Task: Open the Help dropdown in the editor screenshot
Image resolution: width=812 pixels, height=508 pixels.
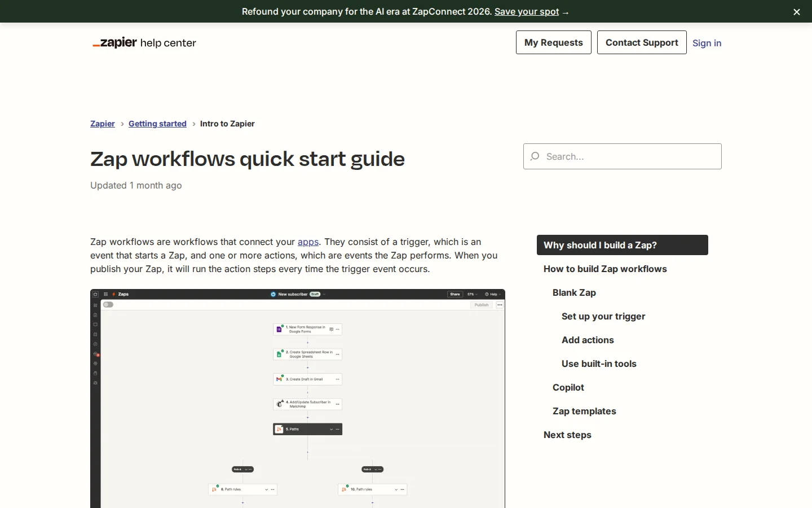Action: click(493, 294)
